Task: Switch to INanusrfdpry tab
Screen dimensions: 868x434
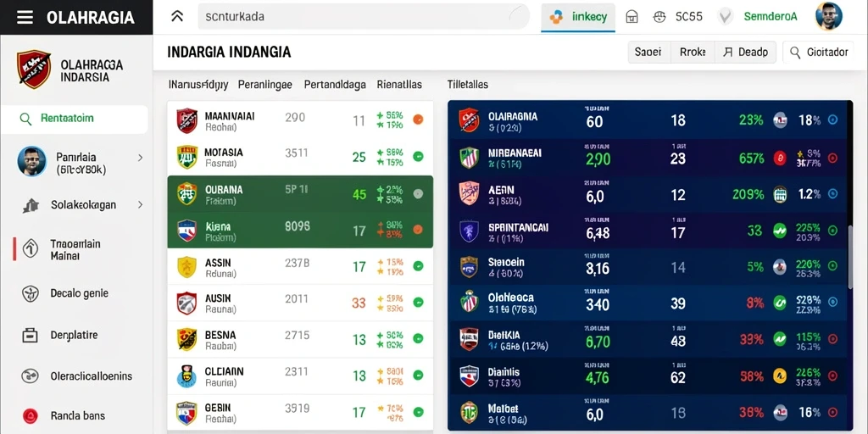Action: tap(198, 85)
